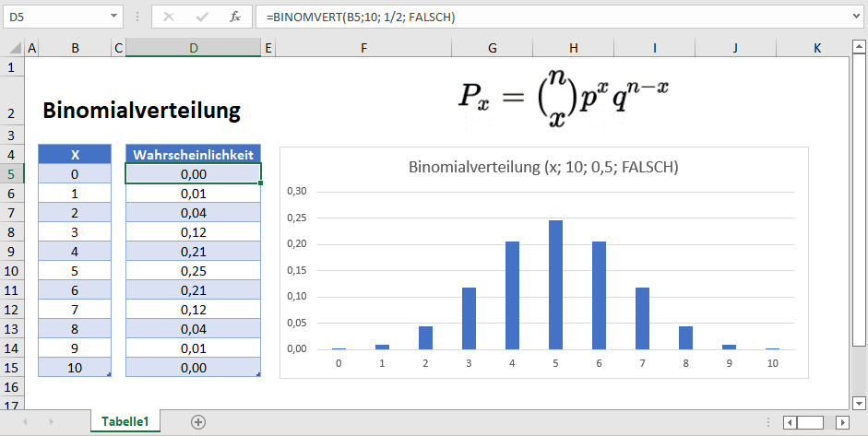Open the Name Box dropdown arrow
This screenshot has width=868, height=436.
coord(113,17)
